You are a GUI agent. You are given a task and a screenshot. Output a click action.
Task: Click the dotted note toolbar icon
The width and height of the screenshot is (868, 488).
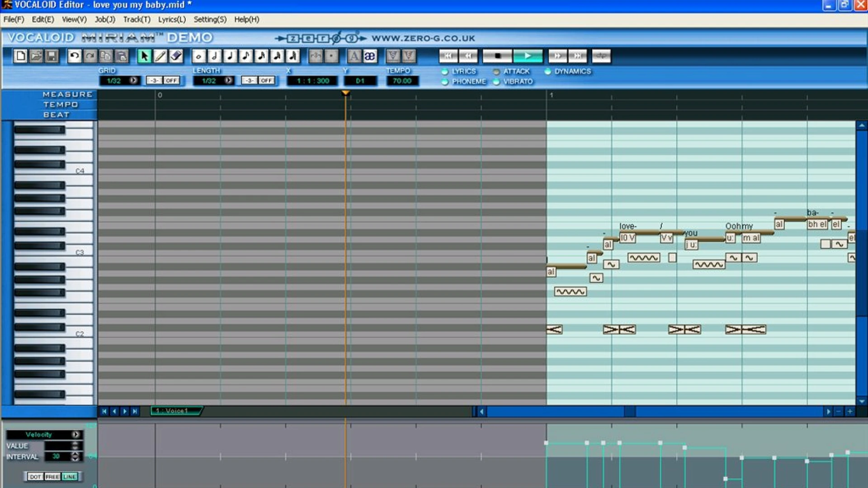click(331, 56)
